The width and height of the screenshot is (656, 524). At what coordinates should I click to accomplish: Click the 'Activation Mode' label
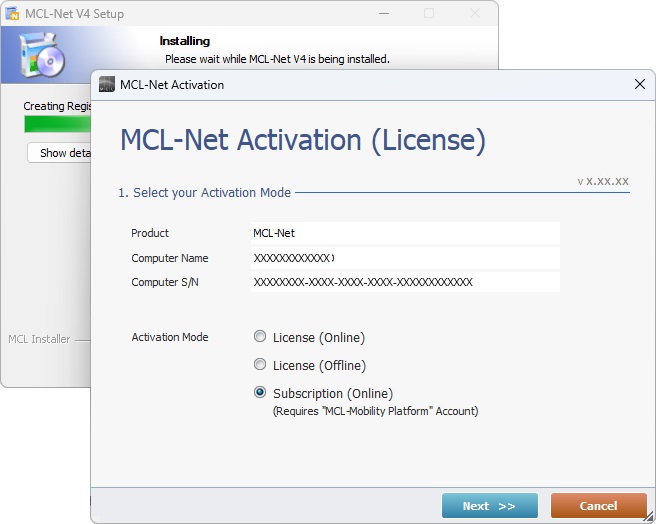click(169, 337)
